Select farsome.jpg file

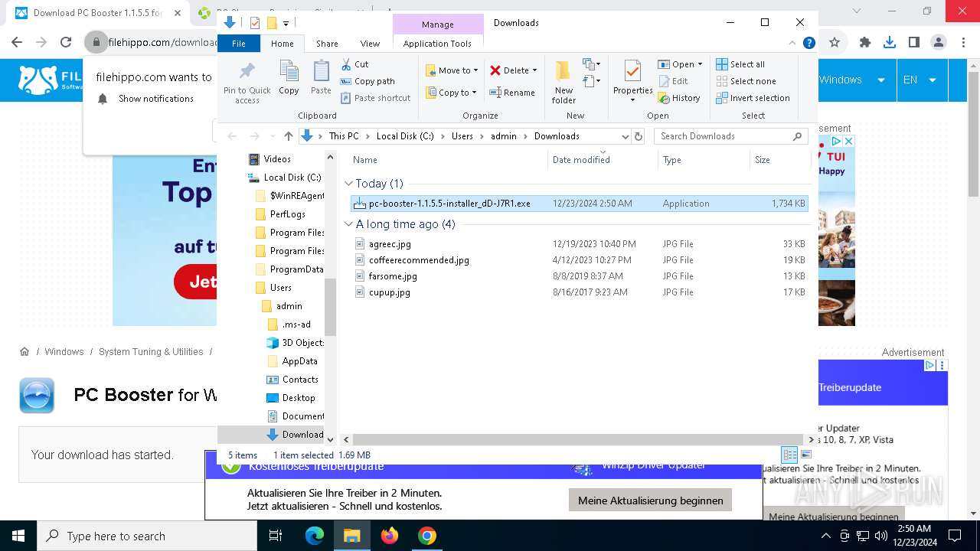point(579,276)
